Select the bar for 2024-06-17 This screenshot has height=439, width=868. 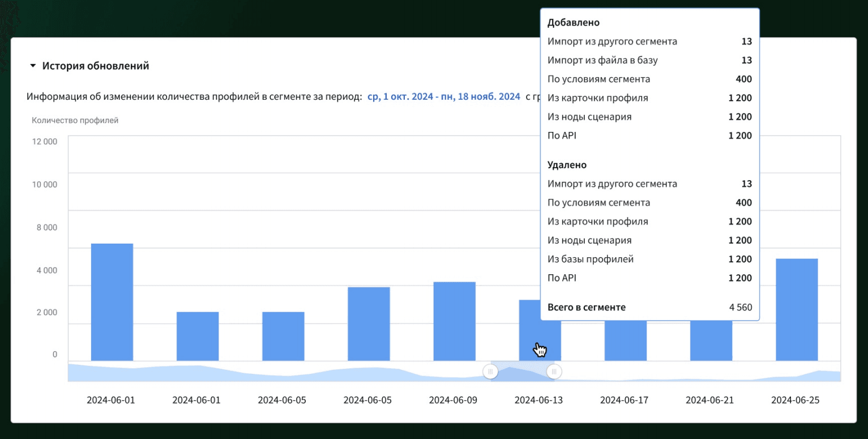pyautogui.click(x=625, y=340)
